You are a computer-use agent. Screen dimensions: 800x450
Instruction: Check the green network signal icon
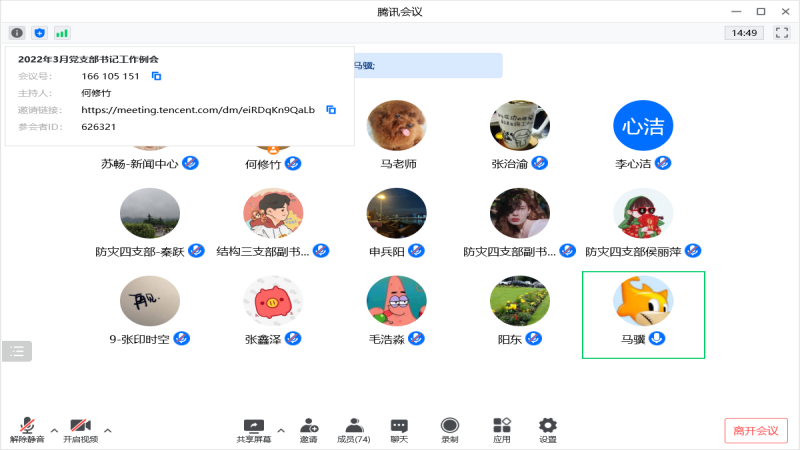62,33
